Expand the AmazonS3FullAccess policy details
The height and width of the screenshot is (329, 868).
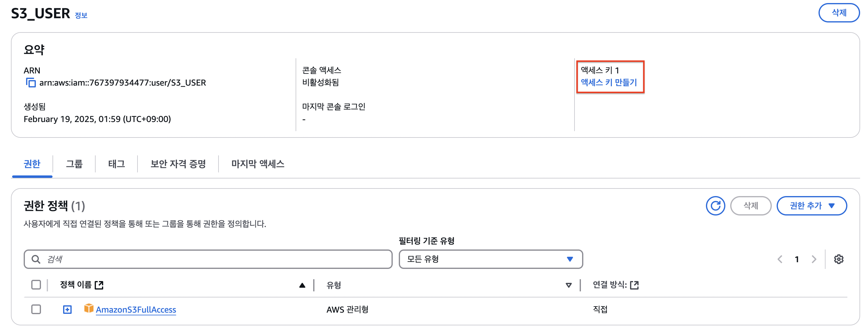[67, 310]
